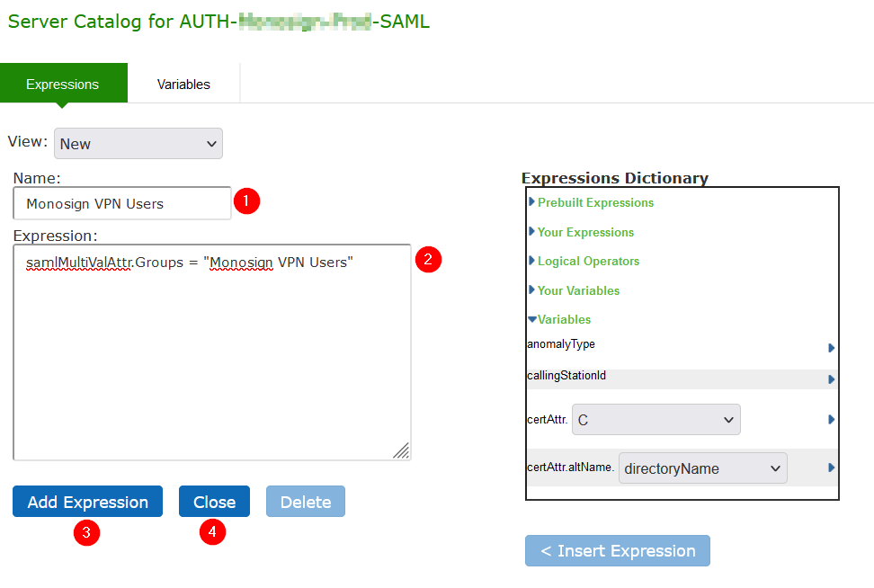874x588 pixels.
Task: Click the red step 3 marker
Action: pyautogui.click(x=86, y=532)
